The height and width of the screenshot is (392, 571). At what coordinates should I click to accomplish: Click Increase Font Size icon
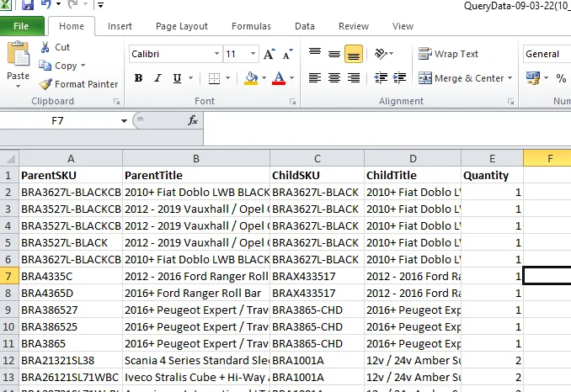[269, 54]
